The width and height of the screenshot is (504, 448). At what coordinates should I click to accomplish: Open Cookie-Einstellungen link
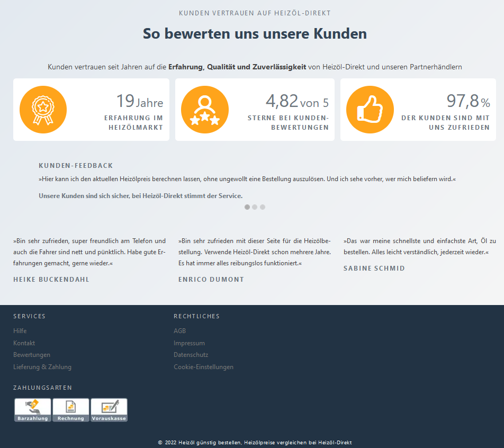pyautogui.click(x=203, y=367)
